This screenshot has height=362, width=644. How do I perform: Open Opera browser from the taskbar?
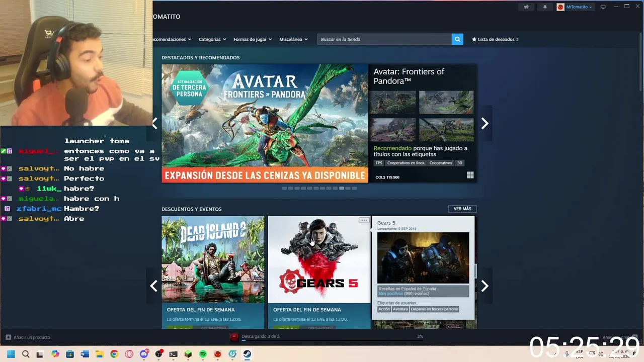(x=129, y=354)
